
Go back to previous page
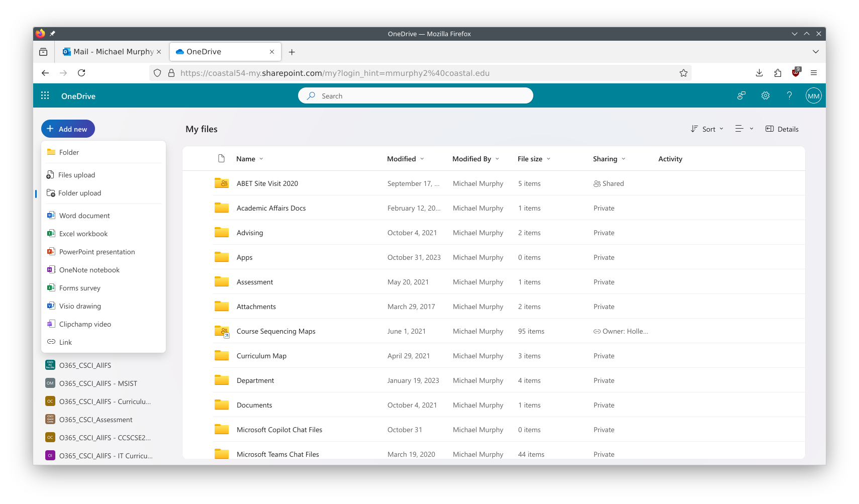[x=45, y=73]
